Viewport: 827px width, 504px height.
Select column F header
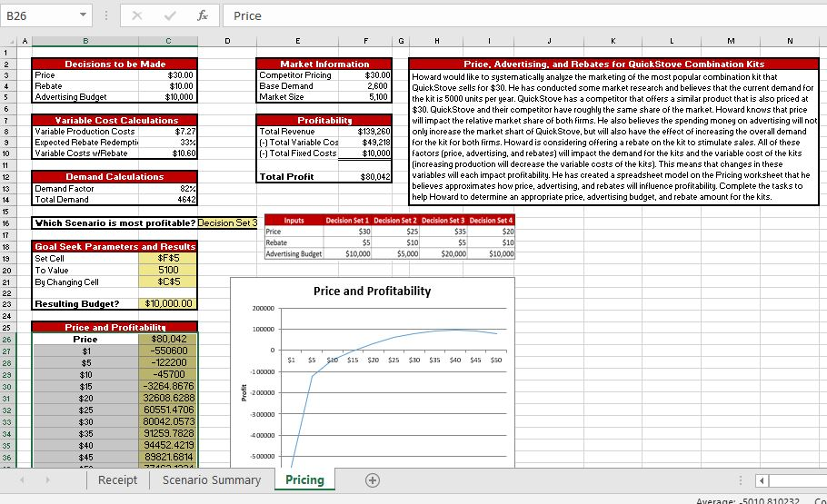[x=365, y=41]
